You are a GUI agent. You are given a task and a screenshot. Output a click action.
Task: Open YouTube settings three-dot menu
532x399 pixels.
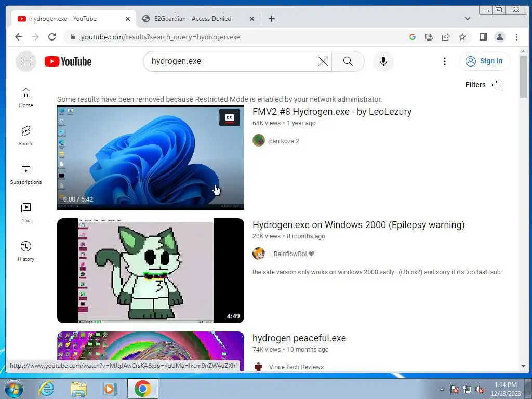(445, 61)
